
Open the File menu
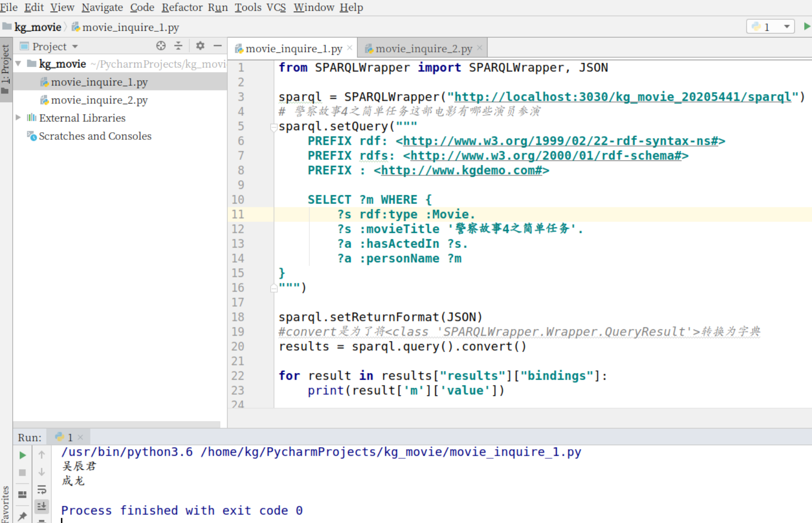click(x=9, y=7)
